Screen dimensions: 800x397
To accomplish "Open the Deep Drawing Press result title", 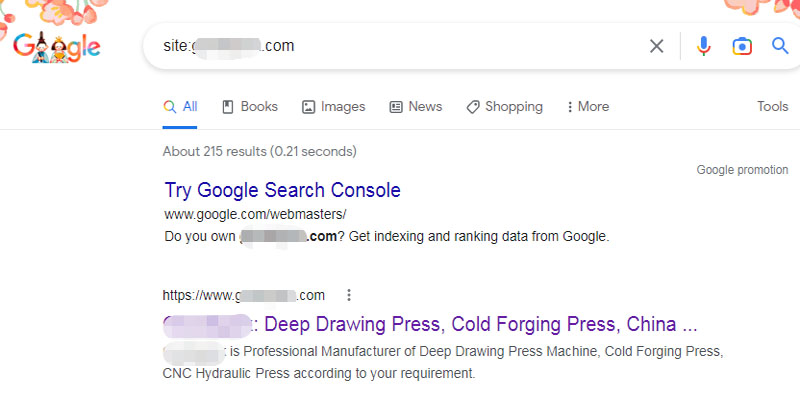I will click(430, 325).
